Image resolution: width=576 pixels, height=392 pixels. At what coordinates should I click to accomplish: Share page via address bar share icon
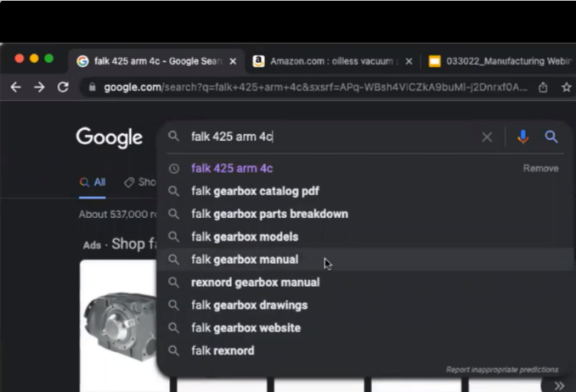click(x=543, y=87)
